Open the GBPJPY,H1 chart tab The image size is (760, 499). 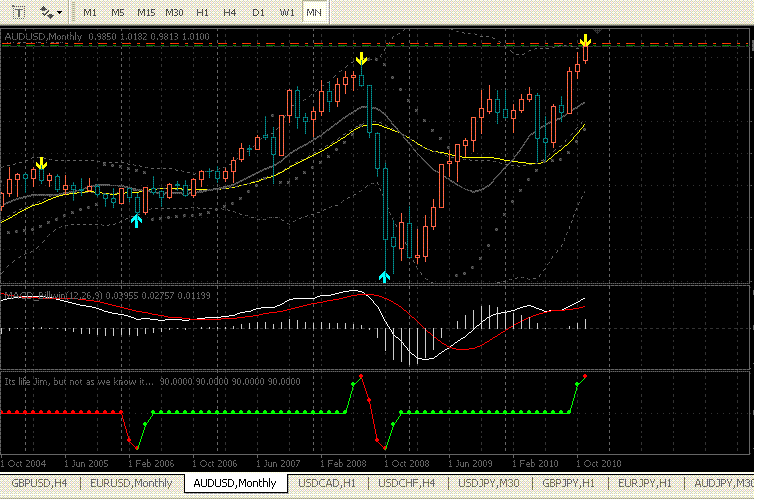[569, 483]
